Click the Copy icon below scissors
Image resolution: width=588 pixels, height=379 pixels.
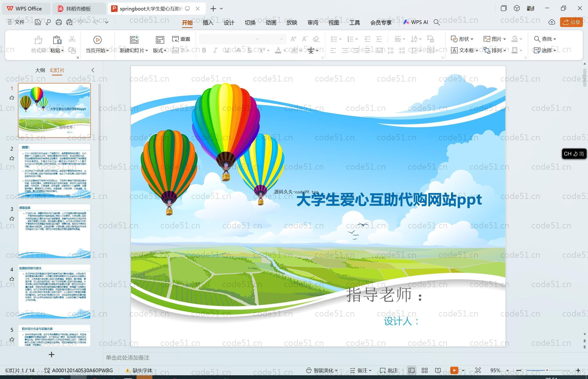[x=72, y=50]
